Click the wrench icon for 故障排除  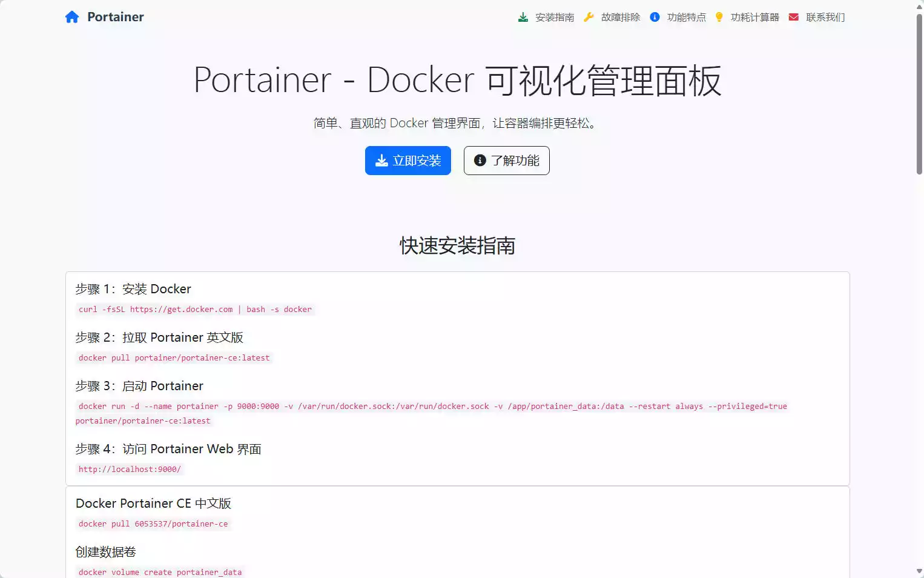[x=589, y=17]
